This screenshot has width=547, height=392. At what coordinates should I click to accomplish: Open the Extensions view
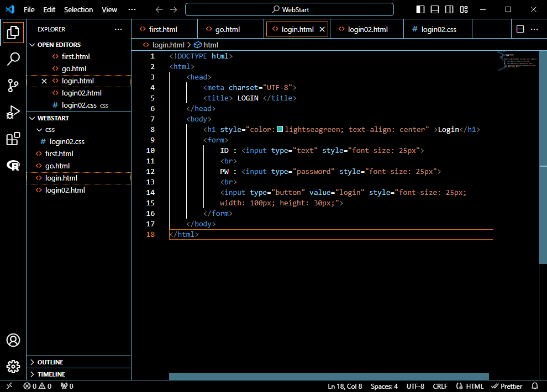(x=13, y=139)
